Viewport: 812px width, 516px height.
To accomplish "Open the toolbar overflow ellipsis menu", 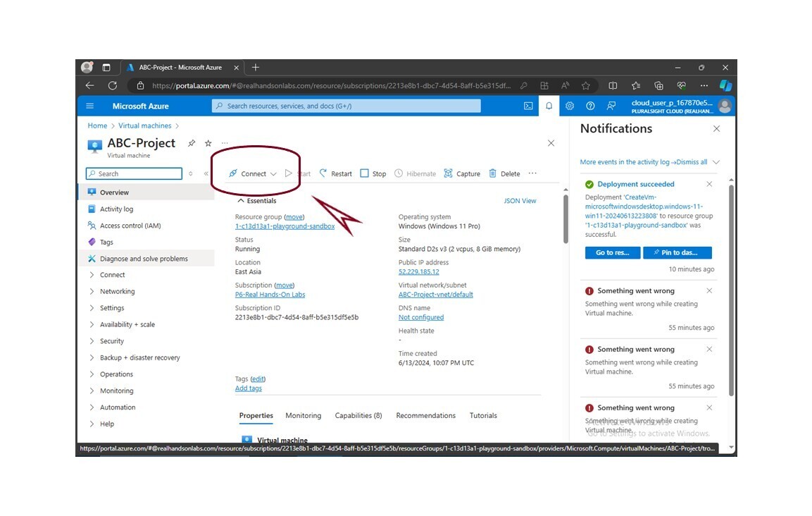I will 532,173.
